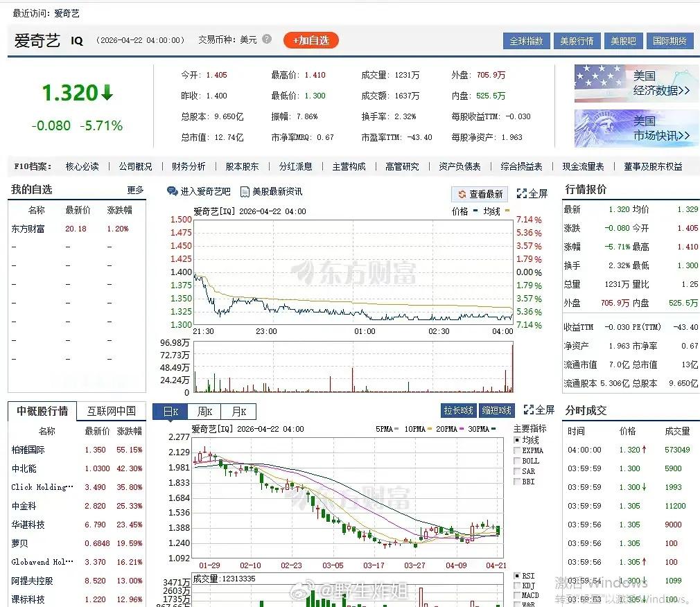Open fullscreen for the K-line chart
The height and width of the screenshot is (607, 700).
point(539,410)
